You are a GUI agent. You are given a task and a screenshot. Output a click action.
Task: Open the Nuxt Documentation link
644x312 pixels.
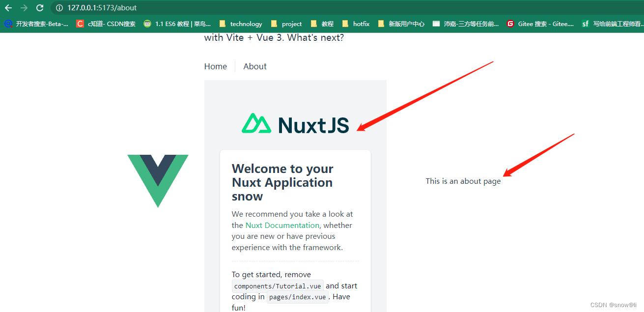(282, 225)
